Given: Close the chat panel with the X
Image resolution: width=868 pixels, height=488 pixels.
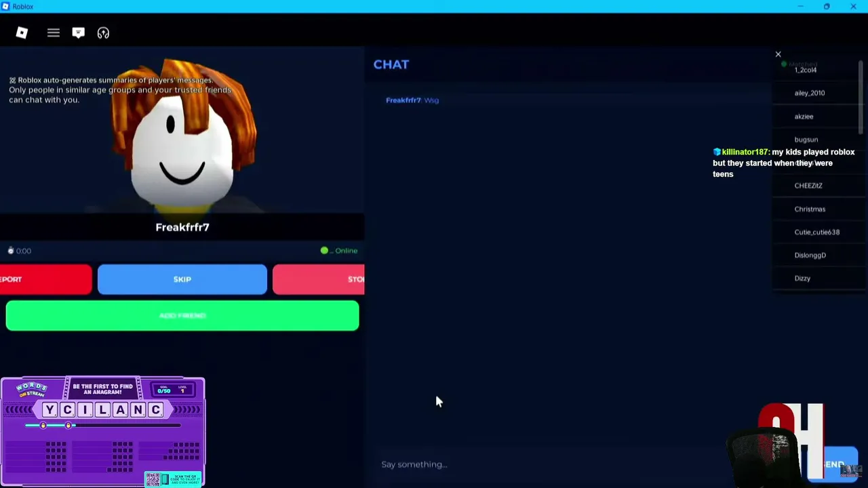Looking at the screenshot, I should (x=778, y=54).
